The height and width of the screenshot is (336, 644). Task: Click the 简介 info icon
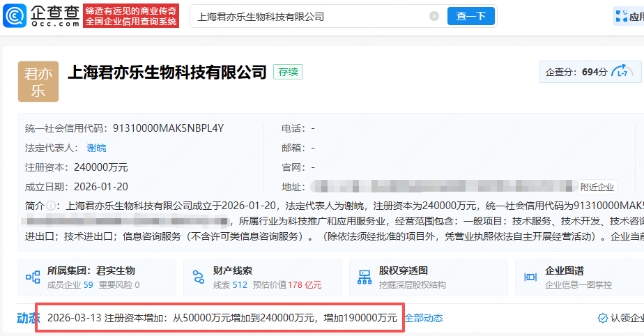51,206
